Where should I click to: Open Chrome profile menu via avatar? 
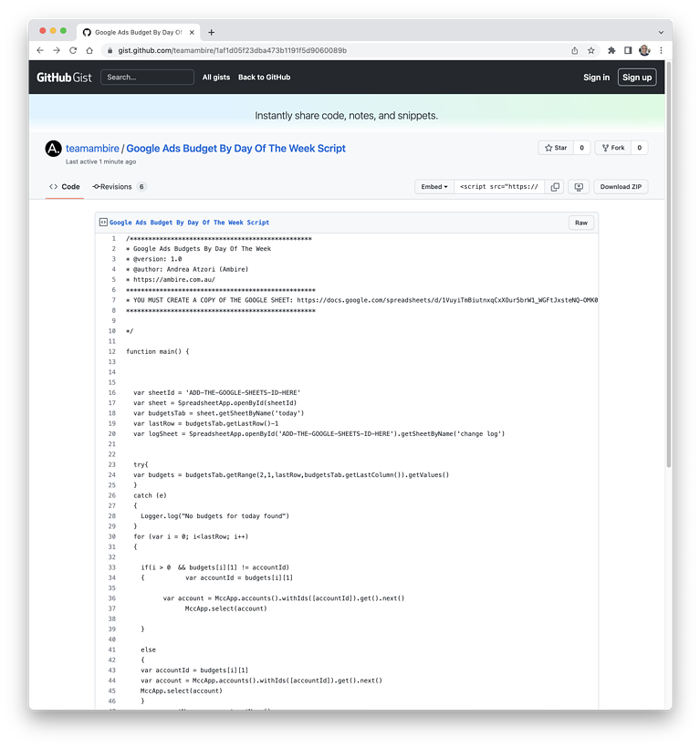point(643,52)
